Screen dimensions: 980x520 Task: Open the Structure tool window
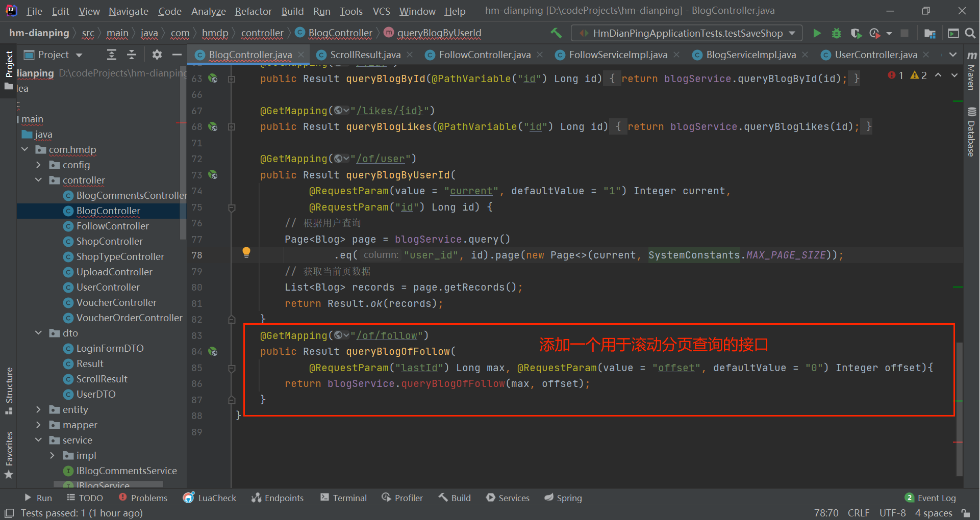point(9,391)
